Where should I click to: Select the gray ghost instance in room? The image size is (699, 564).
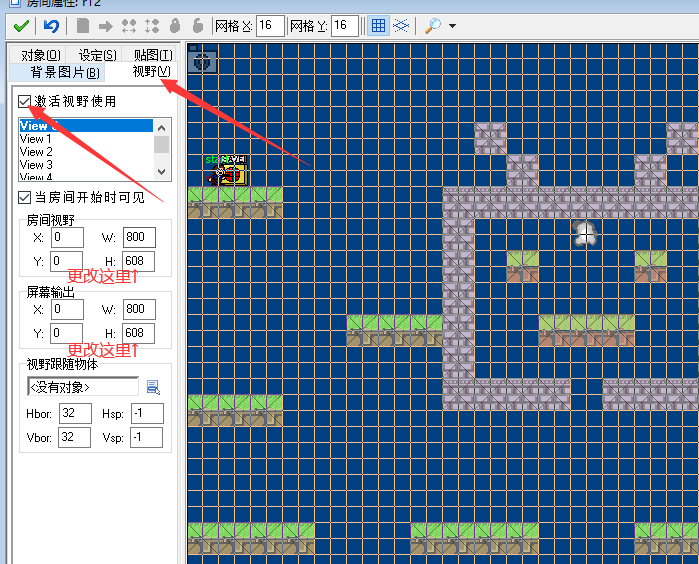pos(585,234)
